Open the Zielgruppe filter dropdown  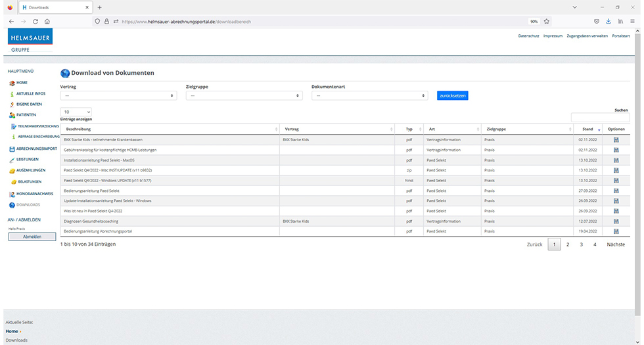244,96
